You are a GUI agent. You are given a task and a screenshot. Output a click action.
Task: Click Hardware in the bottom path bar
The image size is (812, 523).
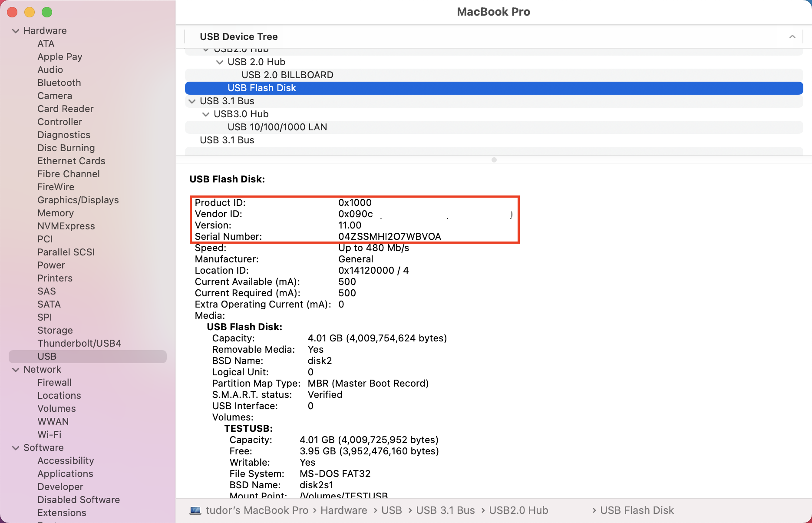pyautogui.click(x=343, y=510)
